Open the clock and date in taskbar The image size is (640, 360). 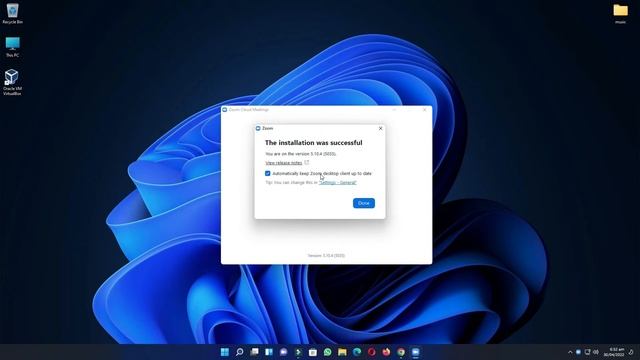point(614,352)
